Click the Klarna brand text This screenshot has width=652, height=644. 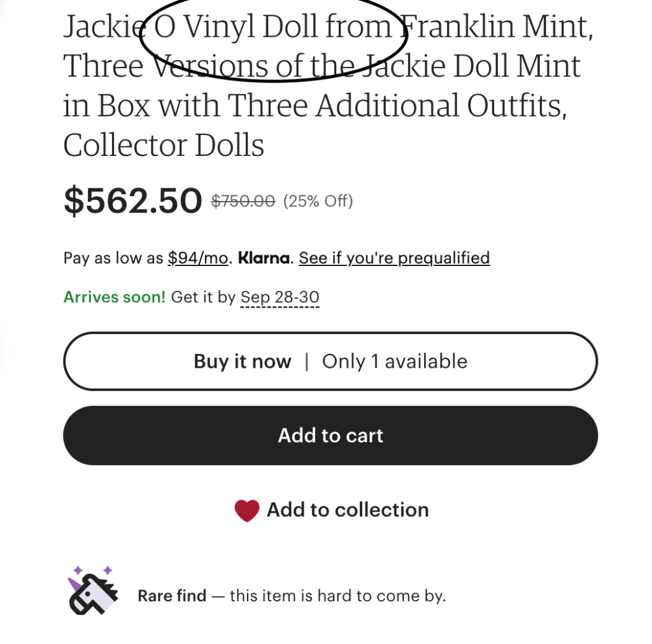[264, 258]
